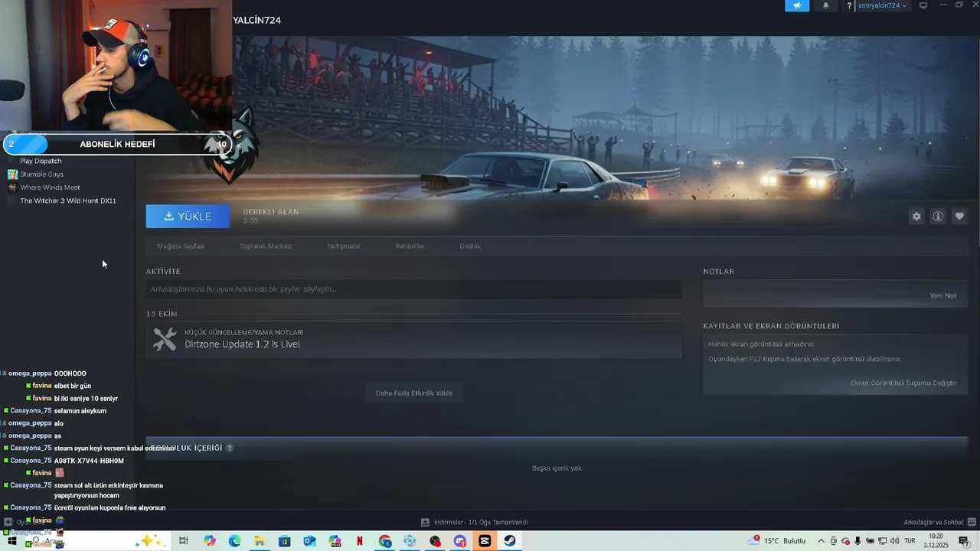Click Yeni Not button
This screenshot has height=551, width=980.
pyautogui.click(x=942, y=295)
